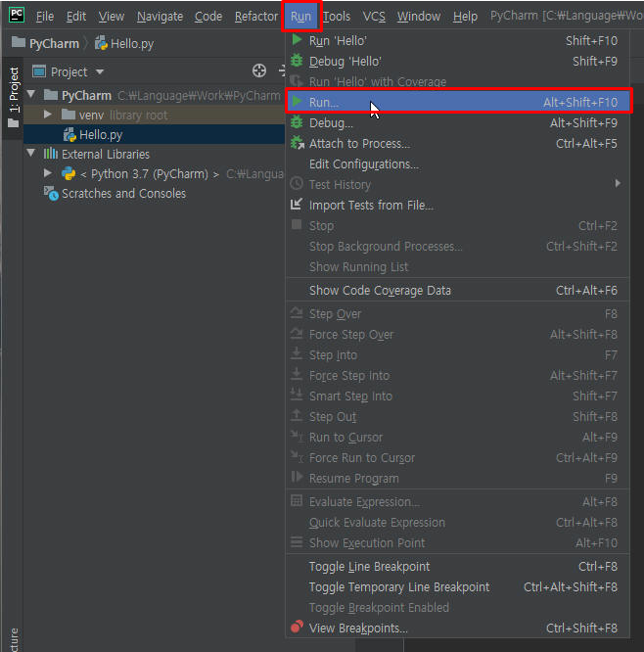
Task: Click the locate target crosshair icon
Action: (259, 71)
